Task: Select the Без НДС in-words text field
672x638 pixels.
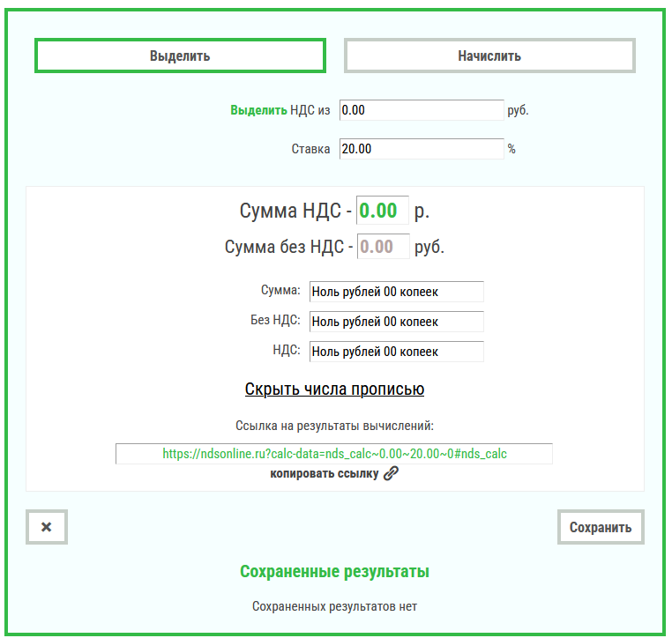Action: [x=397, y=322]
